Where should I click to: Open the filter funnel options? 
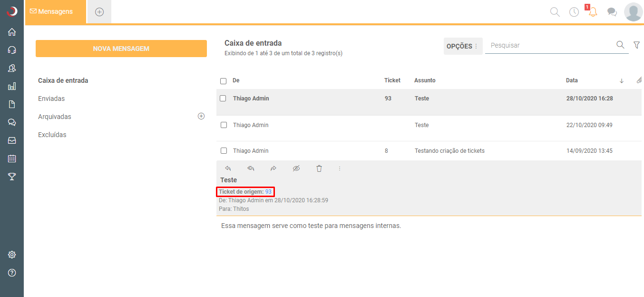tap(637, 45)
